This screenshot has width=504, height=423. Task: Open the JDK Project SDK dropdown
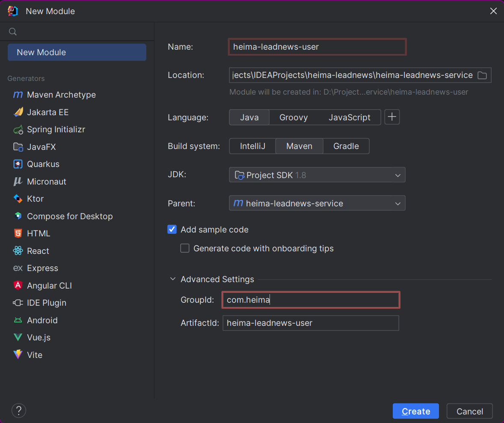(317, 175)
